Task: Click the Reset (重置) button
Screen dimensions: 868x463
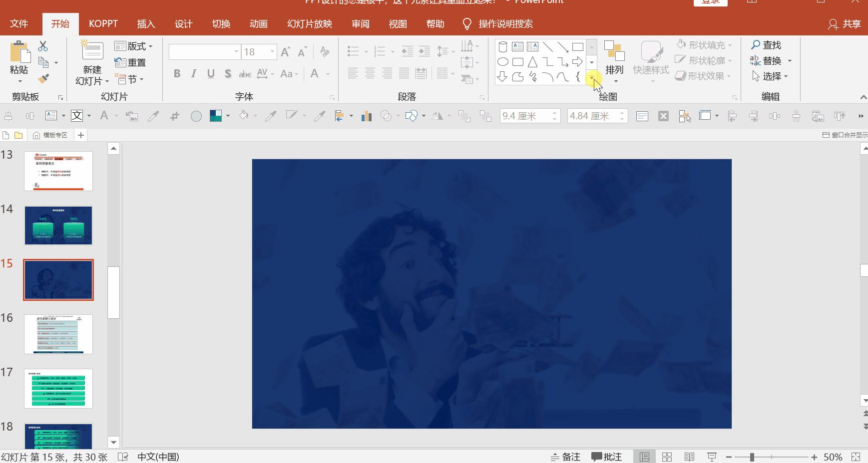Action: (130, 62)
